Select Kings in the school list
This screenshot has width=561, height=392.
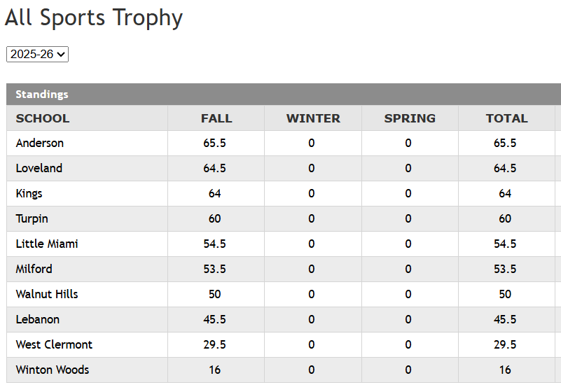click(x=29, y=193)
